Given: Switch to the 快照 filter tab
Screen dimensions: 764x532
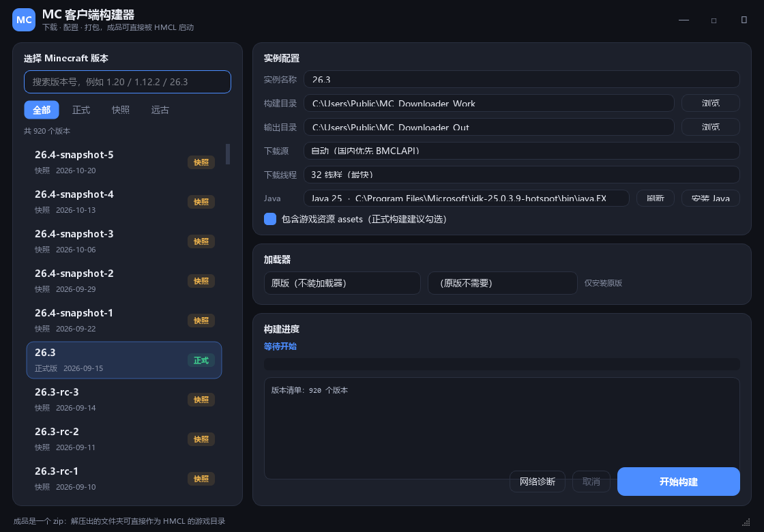Looking at the screenshot, I should click(x=120, y=110).
